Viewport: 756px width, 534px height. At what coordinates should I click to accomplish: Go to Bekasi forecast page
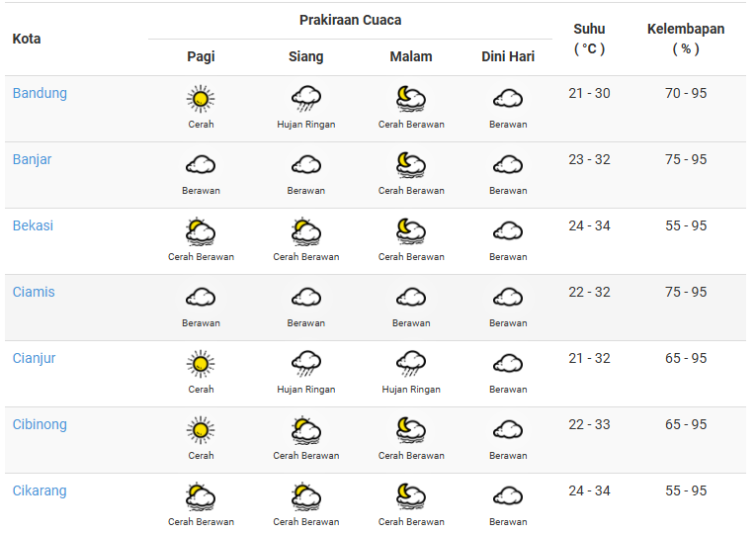pos(33,226)
